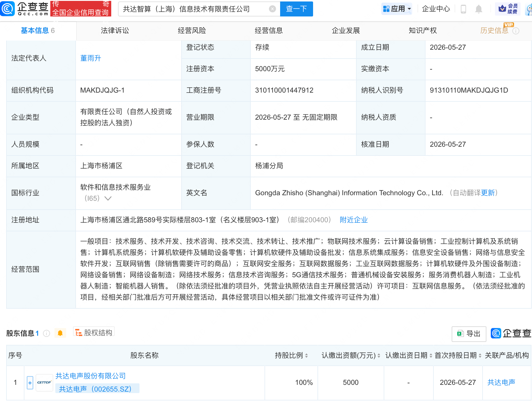Click the 邮编200400 postal code text

coord(309,220)
